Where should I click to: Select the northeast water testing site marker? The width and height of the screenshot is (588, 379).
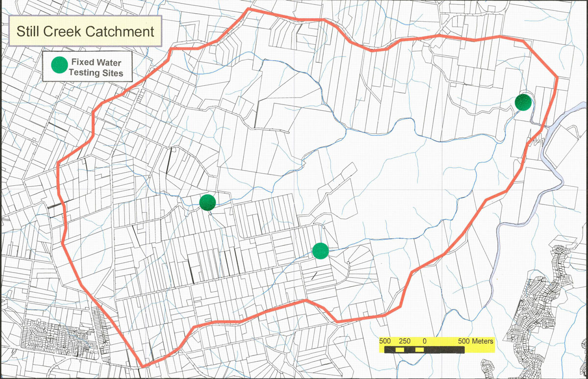point(523,102)
